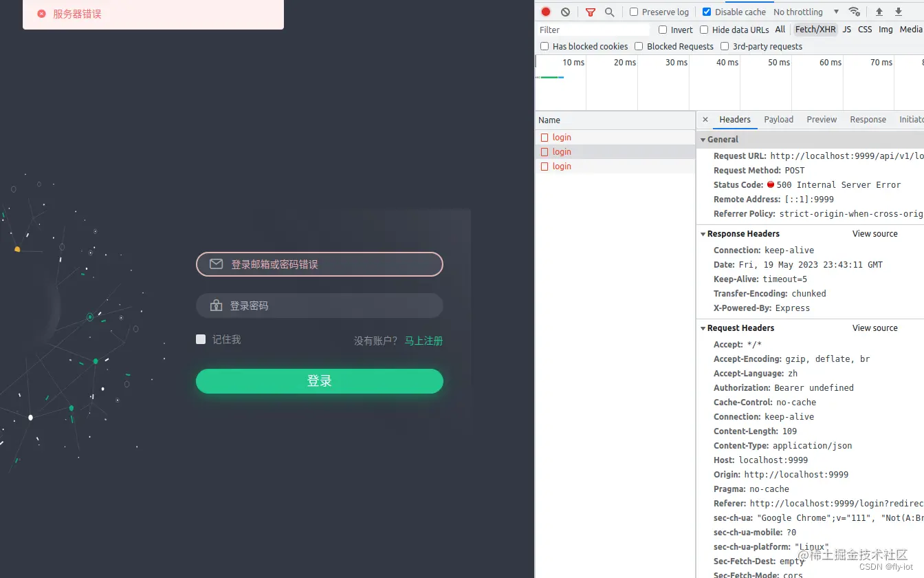Viewport: 924px width, 578px height.
Task: Click the green 登录 login button
Action: 320,381
